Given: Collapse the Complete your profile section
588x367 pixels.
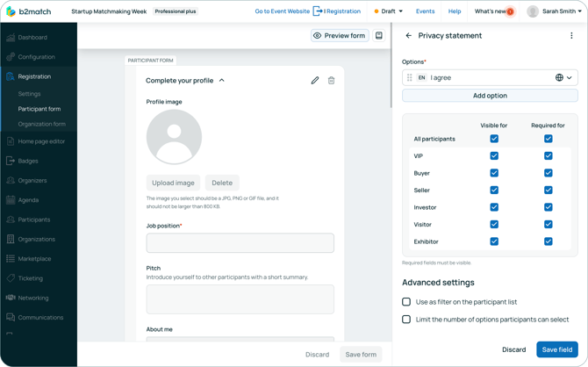Looking at the screenshot, I should [x=222, y=81].
